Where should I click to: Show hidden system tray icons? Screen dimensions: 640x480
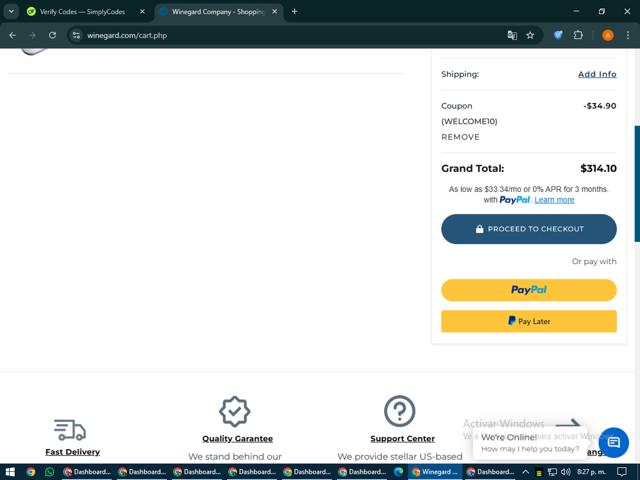(x=525, y=472)
